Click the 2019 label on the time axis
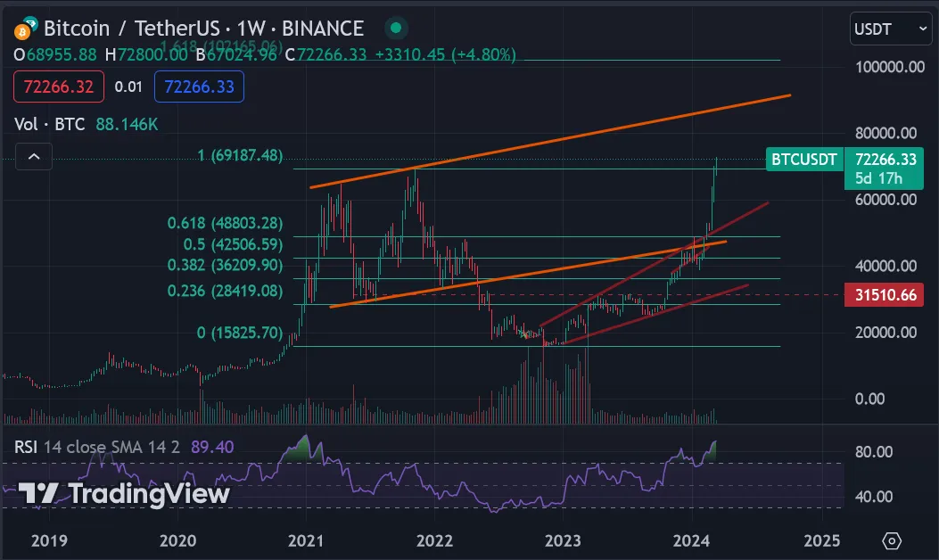This screenshot has width=939, height=560. [x=49, y=541]
